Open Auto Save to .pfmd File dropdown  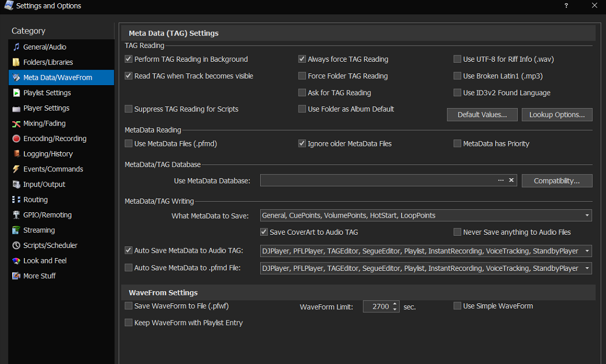click(x=587, y=268)
